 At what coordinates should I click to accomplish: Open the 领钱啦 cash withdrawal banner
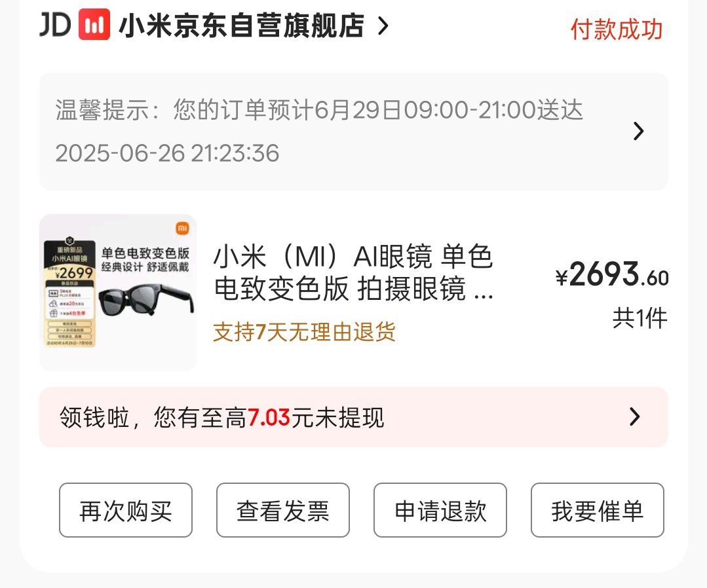[x=354, y=417]
